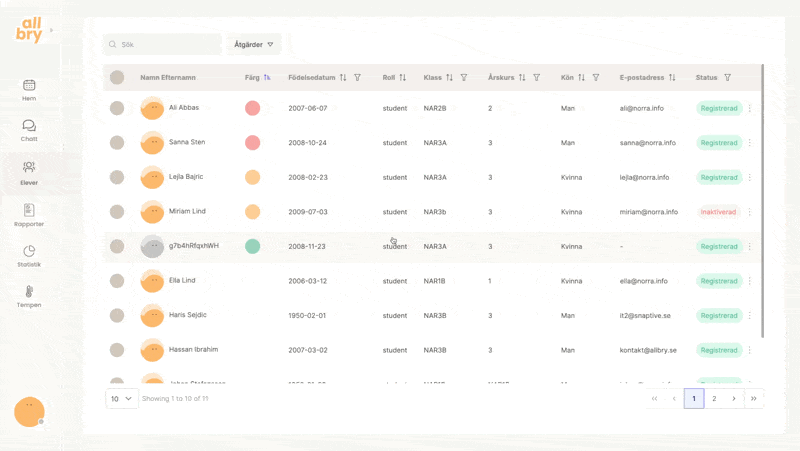800x451 pixels.
Task: Sort the table by E-postadress
Action: [672, 78]
